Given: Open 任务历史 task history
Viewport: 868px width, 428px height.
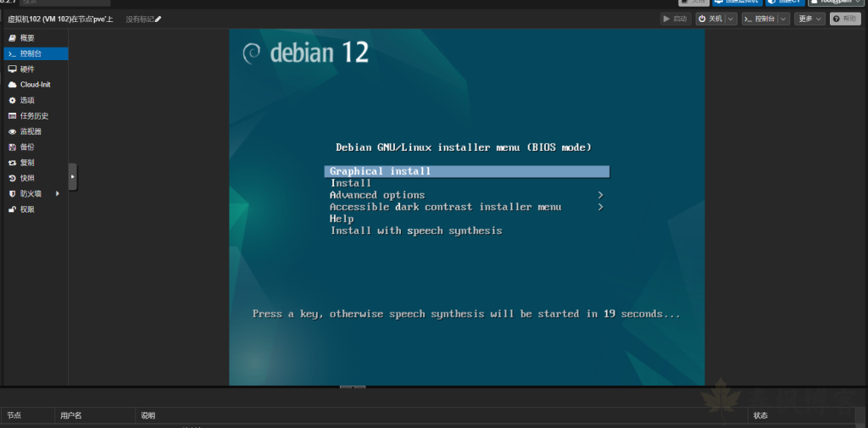Looking at the screenshot, I should (36, 116).
